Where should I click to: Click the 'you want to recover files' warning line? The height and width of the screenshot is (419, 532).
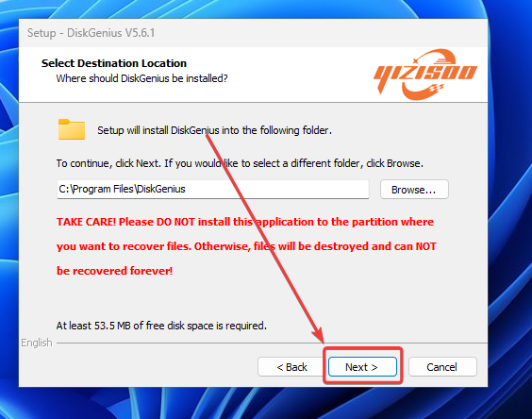pyautogui.click(x=246, y=246)
